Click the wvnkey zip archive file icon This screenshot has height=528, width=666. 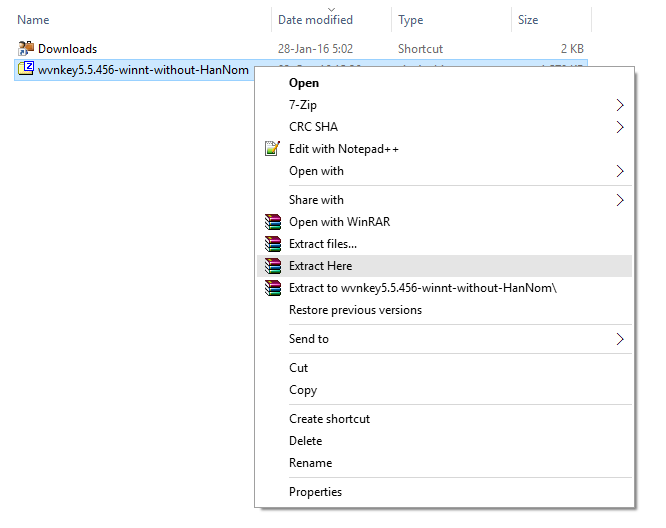tap(27, 69)
